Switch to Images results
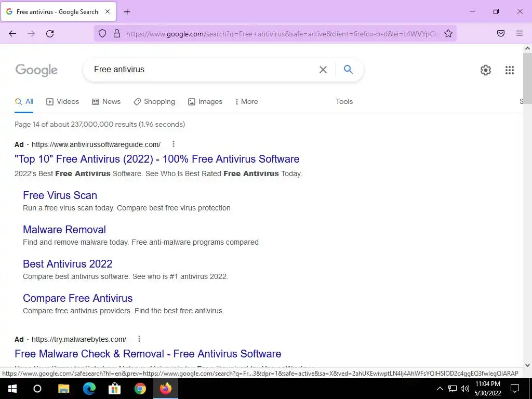 point(205,101)
